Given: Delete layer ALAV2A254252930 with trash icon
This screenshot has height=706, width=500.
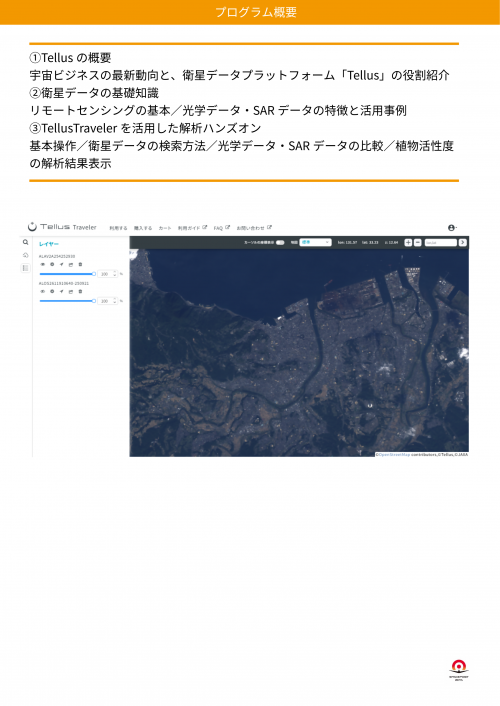Looking at the screenshot, I should pyautogui.click(x=80, y=265).
